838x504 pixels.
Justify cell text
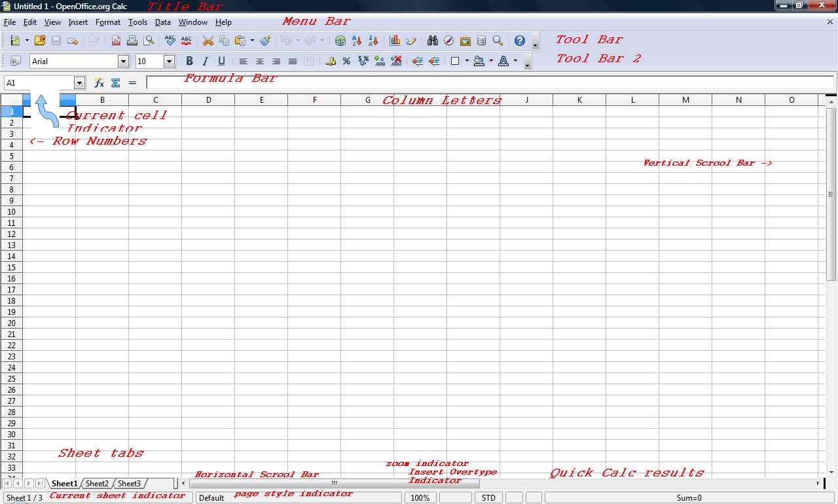click(293, 61)
